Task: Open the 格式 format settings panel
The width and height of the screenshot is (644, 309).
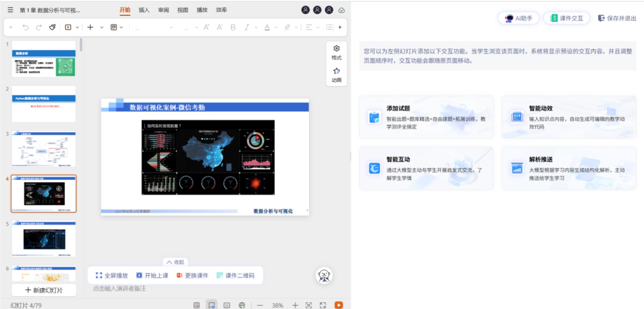Action: pos(336,52)
